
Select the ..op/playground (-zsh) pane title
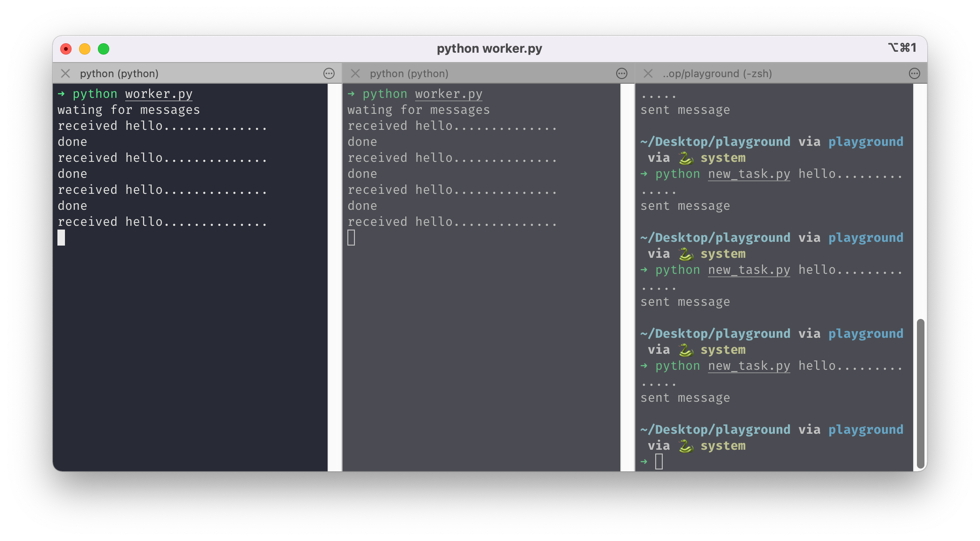(x=717, y=74)
